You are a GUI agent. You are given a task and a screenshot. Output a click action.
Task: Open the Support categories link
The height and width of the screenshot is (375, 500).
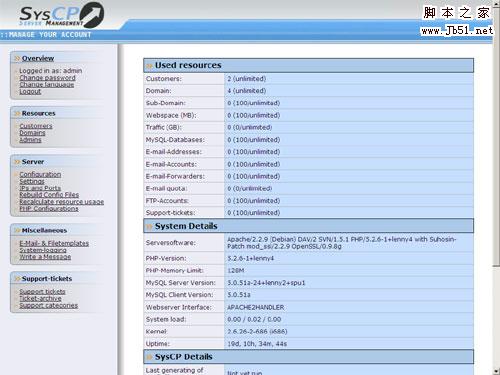(48, 305)
